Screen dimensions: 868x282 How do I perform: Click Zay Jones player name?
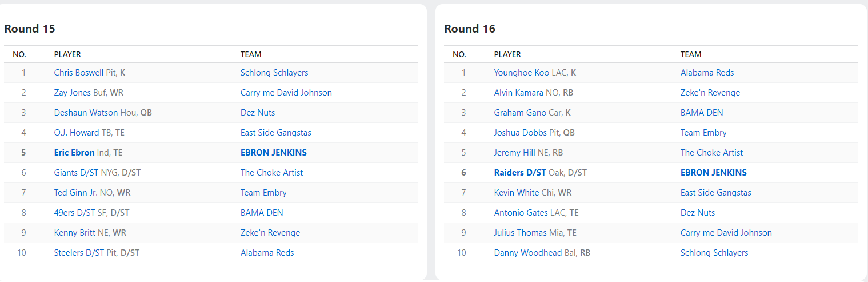[x=72, y=93]
